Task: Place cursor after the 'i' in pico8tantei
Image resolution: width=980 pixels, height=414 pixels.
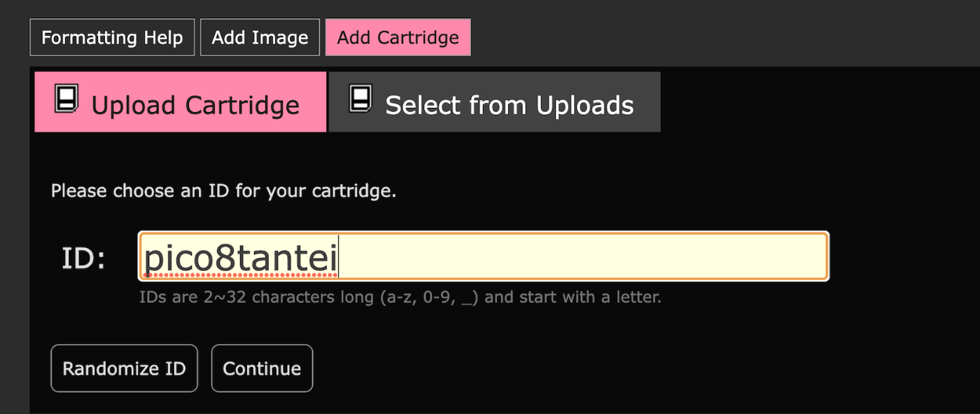Action: point(339,259)
